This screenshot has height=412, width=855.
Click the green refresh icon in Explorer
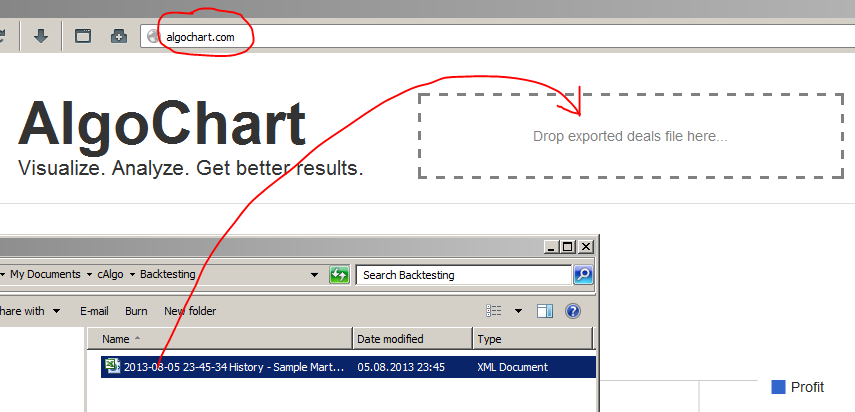coord(339,275)
